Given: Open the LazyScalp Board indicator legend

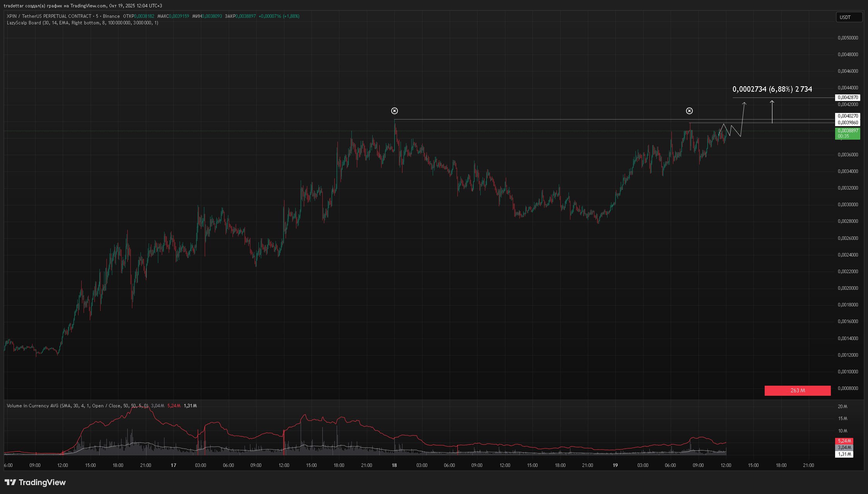Looking at the screenshot, I should 24,23.
